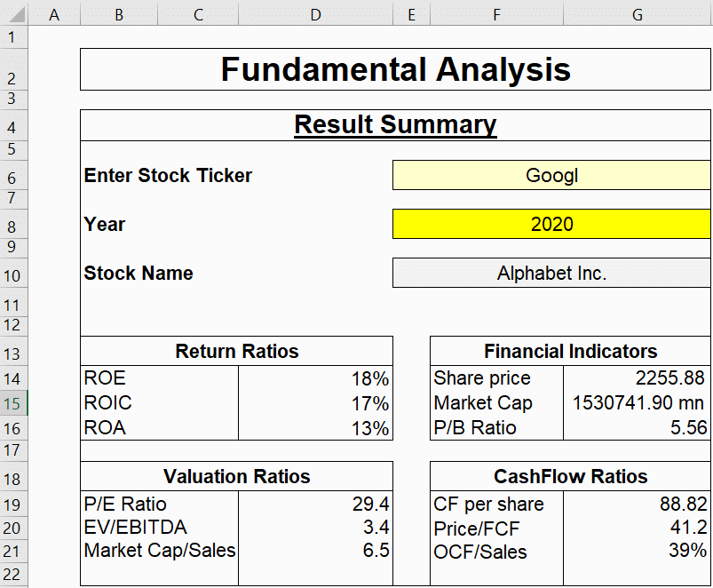Click the Select All corner triangle

tap(16, 15)
